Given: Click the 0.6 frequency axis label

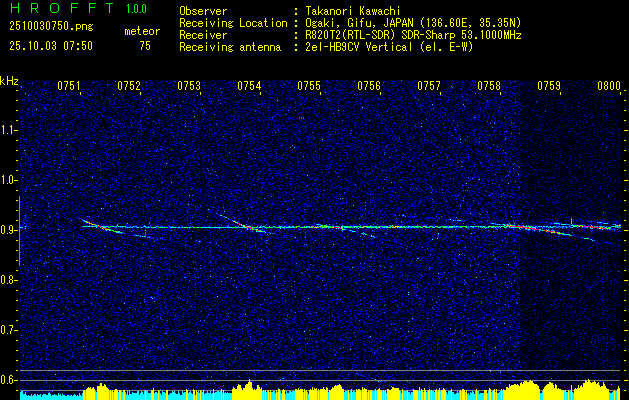Looking at the screenshot, I should pos(9,379).
